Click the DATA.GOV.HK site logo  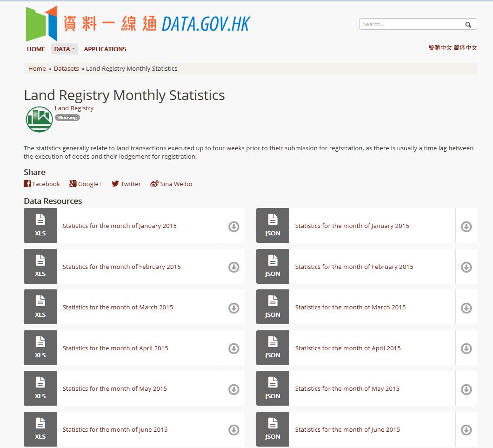click(138, 23)
